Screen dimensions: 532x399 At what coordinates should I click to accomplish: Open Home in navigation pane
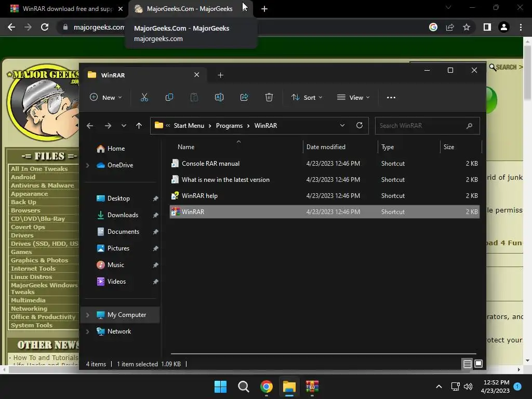(x=116, y=149)
